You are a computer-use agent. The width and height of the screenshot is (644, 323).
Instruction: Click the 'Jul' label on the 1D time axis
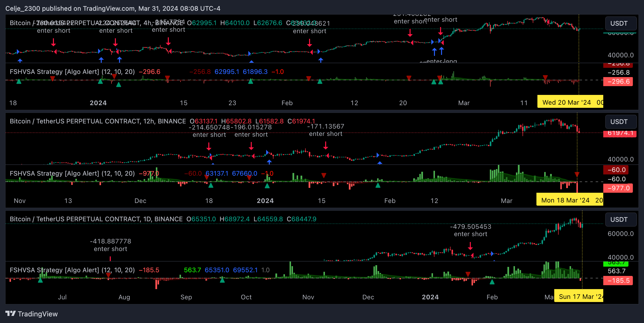[62, 297]
